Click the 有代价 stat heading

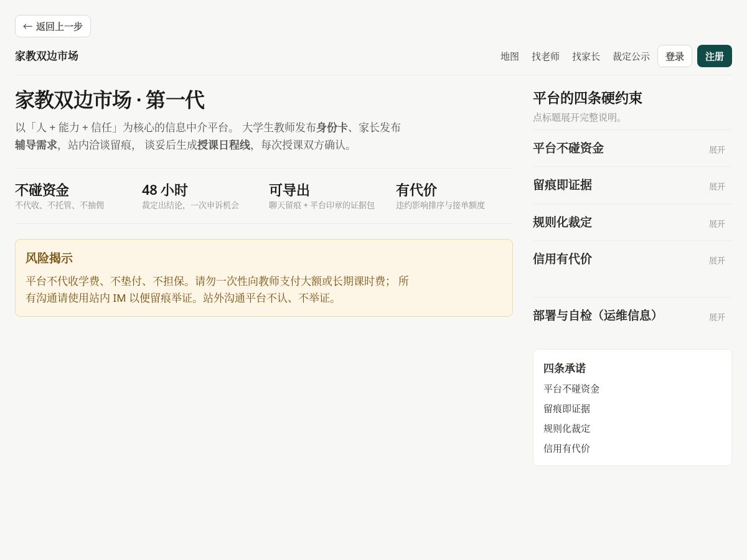coord(416,190)
